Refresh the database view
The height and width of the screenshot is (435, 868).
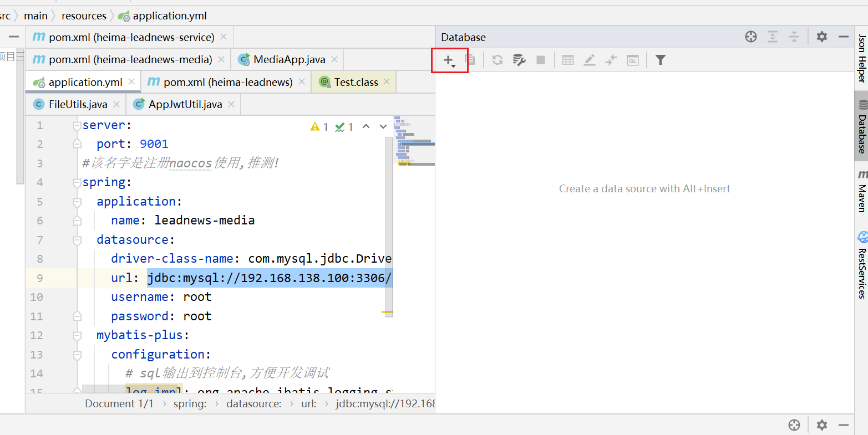click(x=498, y=60)
